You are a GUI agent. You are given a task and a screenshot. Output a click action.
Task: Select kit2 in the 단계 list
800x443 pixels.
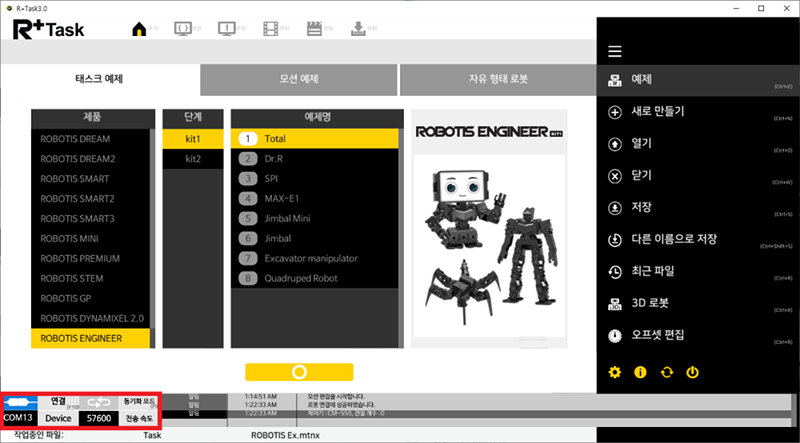pos(193,159)
